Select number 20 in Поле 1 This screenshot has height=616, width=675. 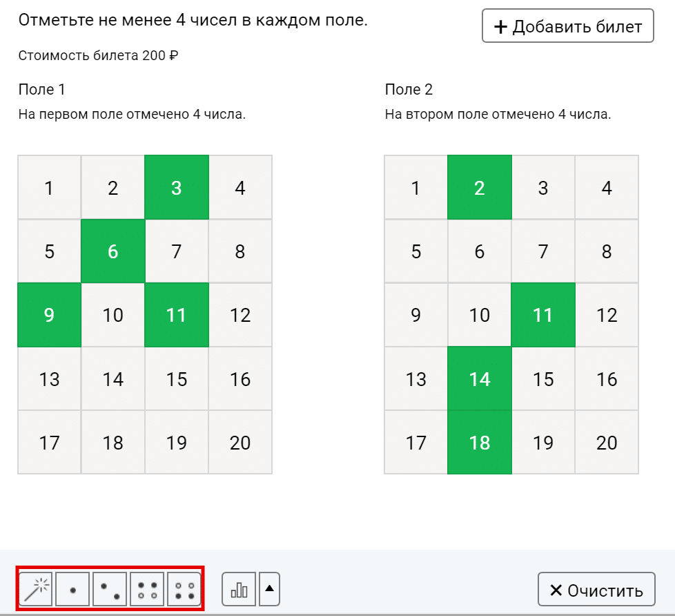(x=240, y=443)
